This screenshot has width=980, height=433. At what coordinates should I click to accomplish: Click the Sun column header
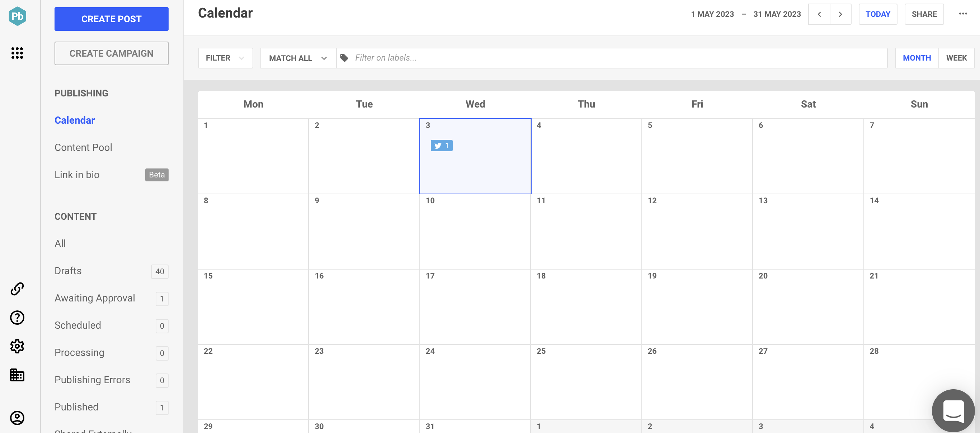point(919,104)
